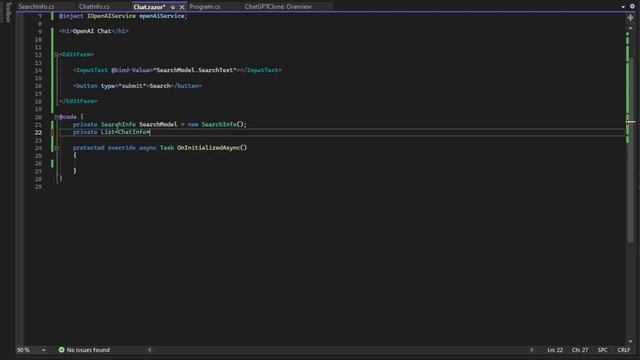This screenshot has width=640, height=360.
Task: Click the horizontal scrollbar right arrow
Action: tap(531, 350)
